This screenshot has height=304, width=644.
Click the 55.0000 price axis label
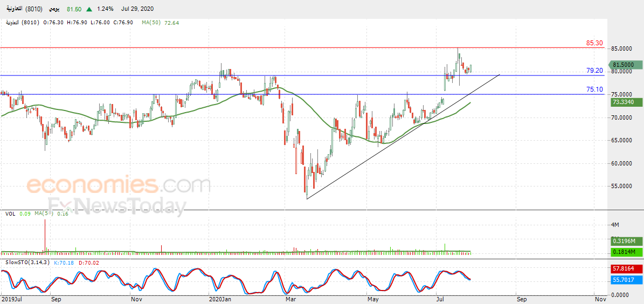tap(621, 186)
